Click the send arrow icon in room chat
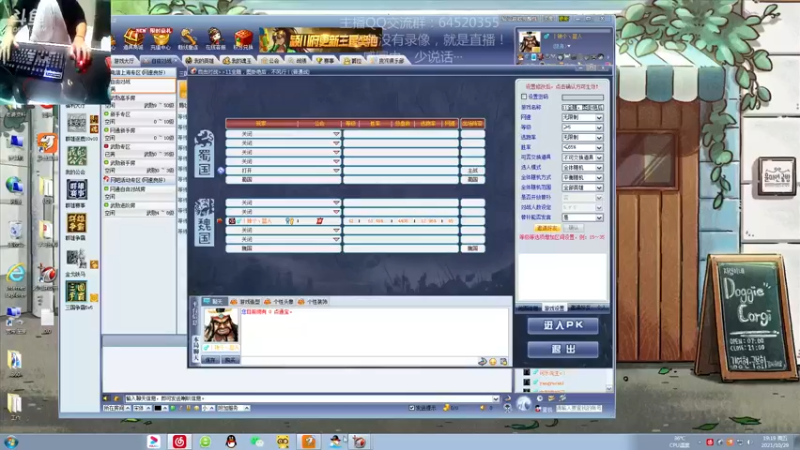The image size is (800, 450). tap(482, 362)
